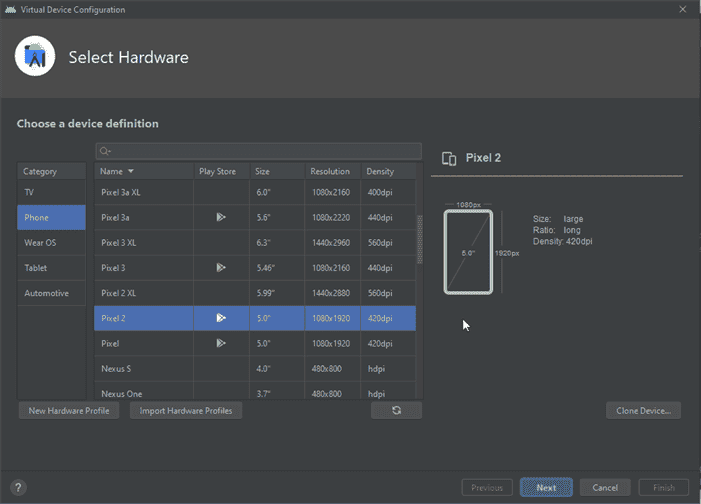Click the Category column header

[51, 171]
